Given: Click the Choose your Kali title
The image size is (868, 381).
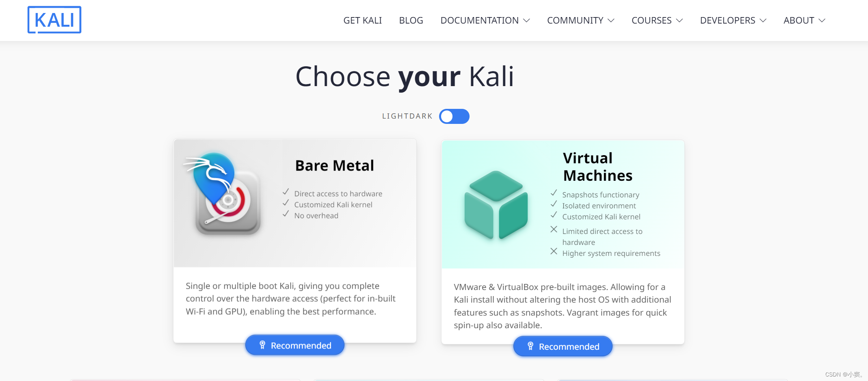Looking at the screenshot, I should 405,77.
